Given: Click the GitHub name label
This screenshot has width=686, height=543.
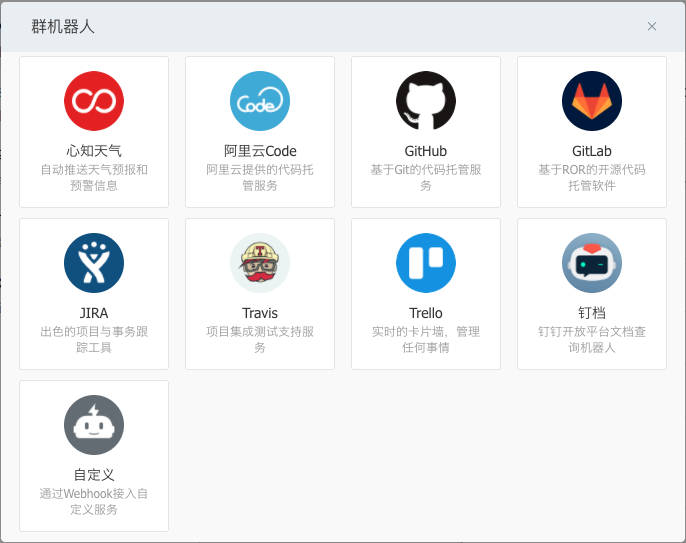Looking at the screenshot, I should [x=426, y=151].
